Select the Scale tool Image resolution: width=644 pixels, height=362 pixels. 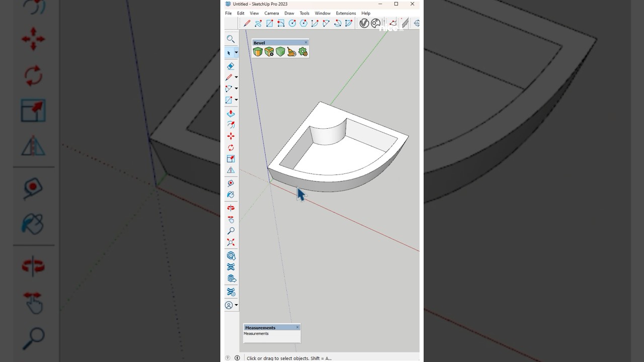230,159
